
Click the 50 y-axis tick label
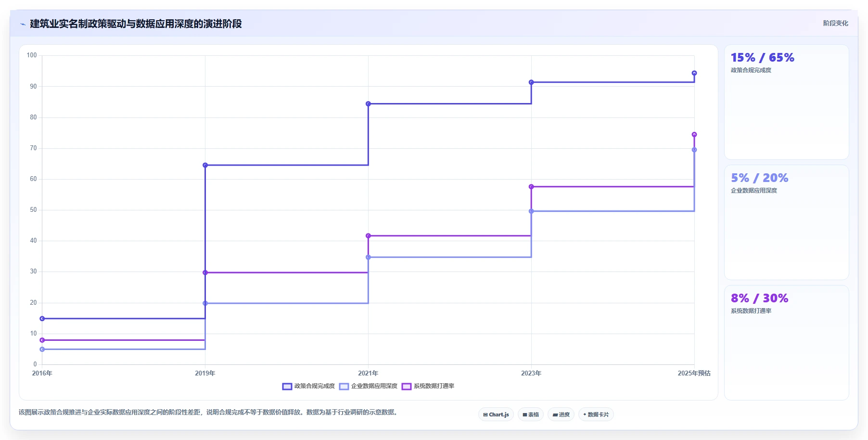[33, 210]
